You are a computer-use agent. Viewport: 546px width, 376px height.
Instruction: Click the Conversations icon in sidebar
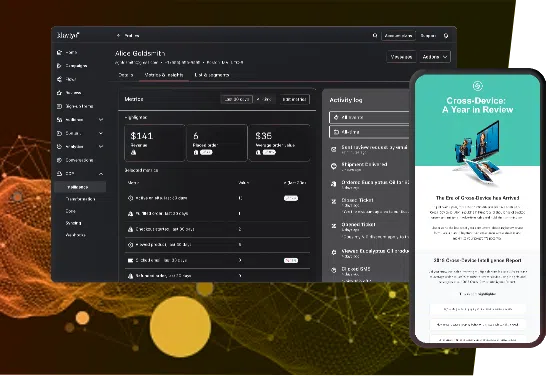[x=59, y=160]
